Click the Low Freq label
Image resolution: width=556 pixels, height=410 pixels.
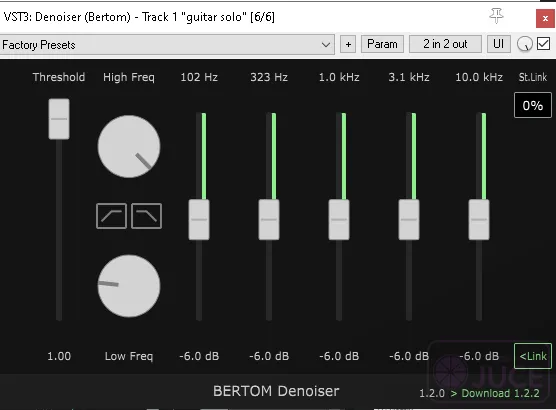coord(129,356)
